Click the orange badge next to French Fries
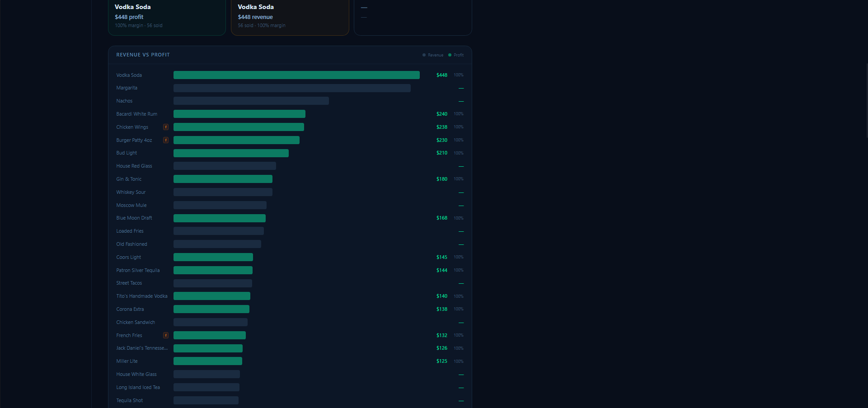 click(166, 335)
